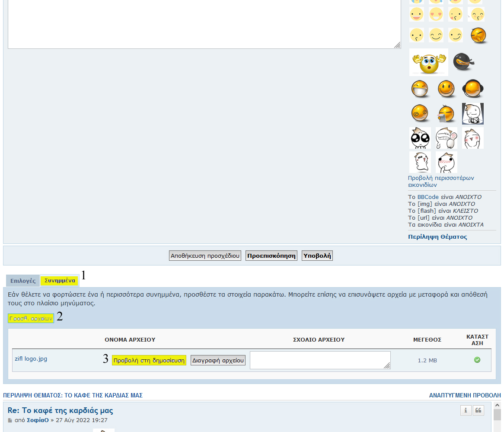The height and width of the screenshot is (432, 504).
Task: Click in the file comment text field
Action: click(x=320, y=360)
